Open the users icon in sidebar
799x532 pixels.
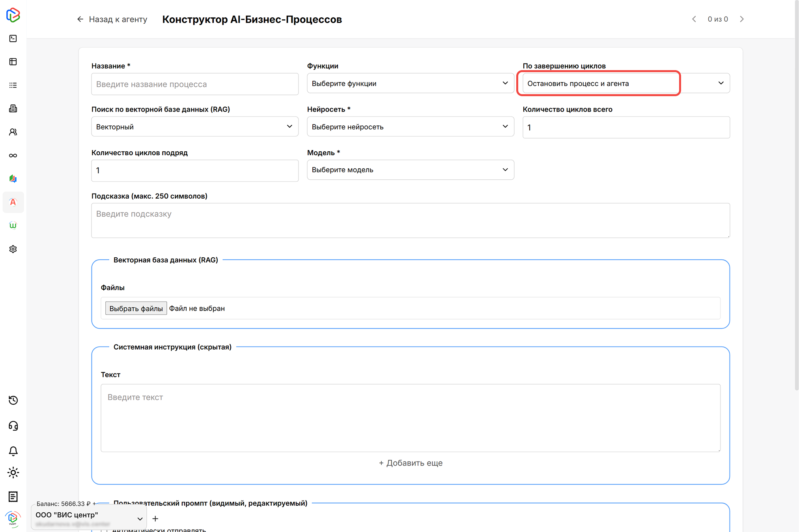[x=13, y=132]
